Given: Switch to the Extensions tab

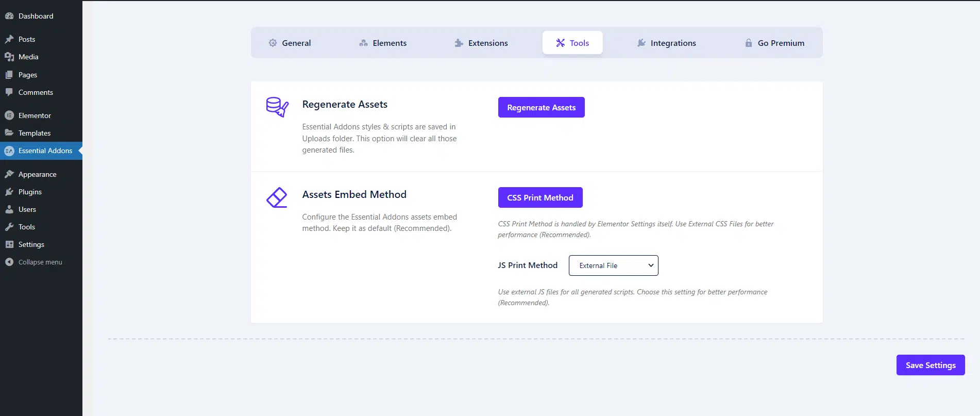Looking at the screenshot, I should (481, 43).
